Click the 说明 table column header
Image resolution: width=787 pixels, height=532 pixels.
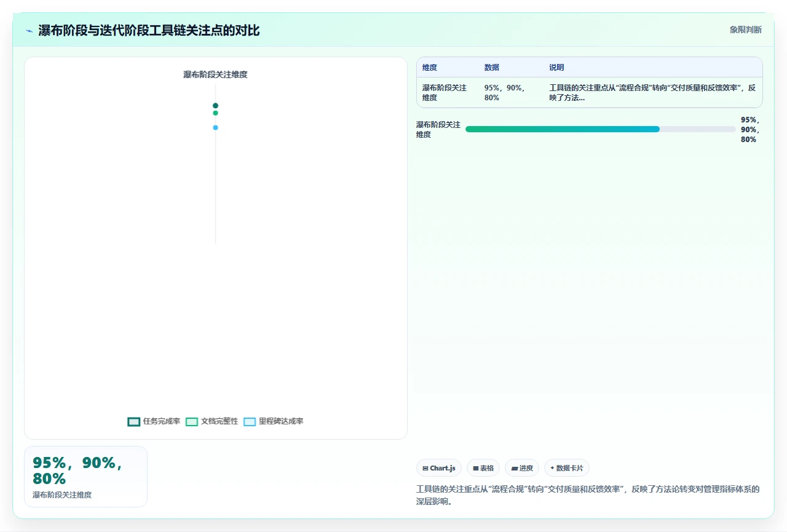(x=556, y=68)
